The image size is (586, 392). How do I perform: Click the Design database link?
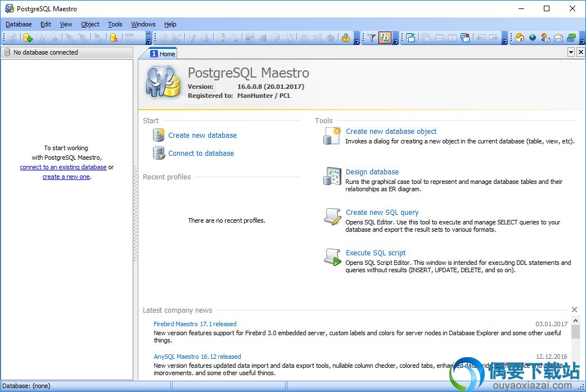coord(372,172)
